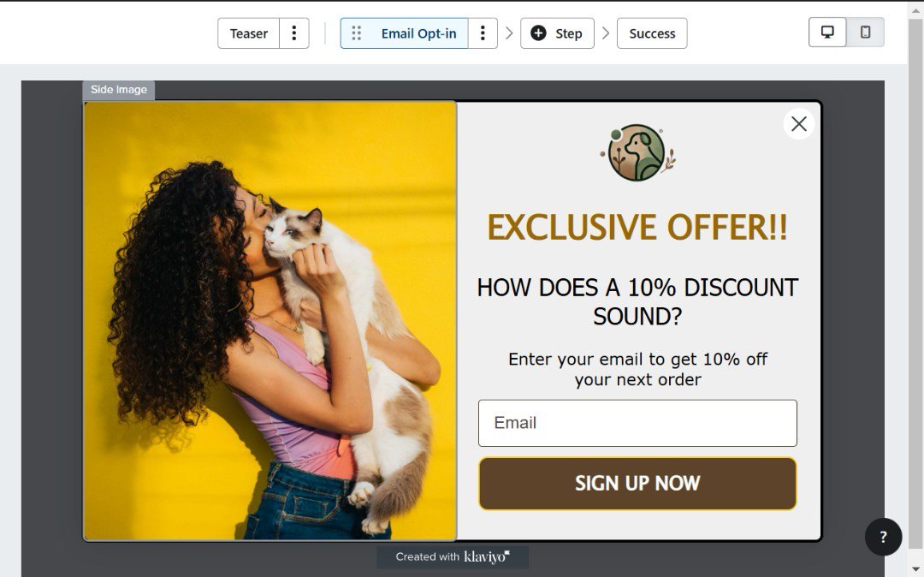This screenshot has height=577, width=924.
Task: Select the Teaser step tab
Action: point(249,33)
